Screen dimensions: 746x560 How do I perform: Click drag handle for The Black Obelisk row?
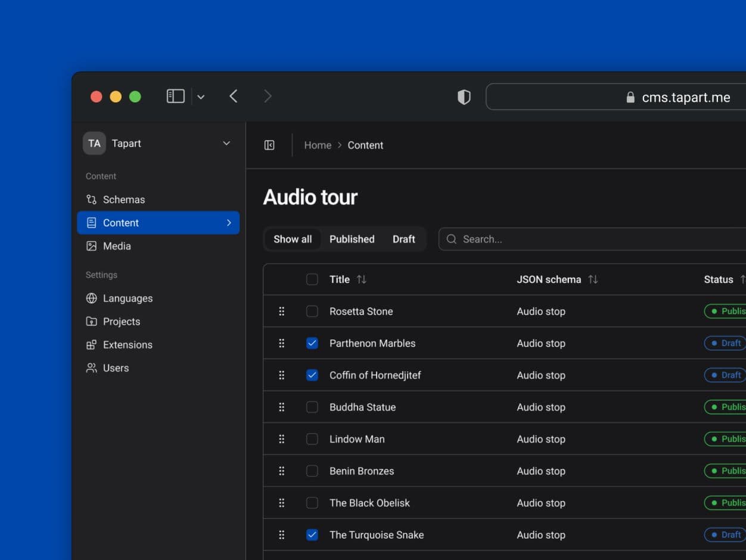[x=282, y=503]
